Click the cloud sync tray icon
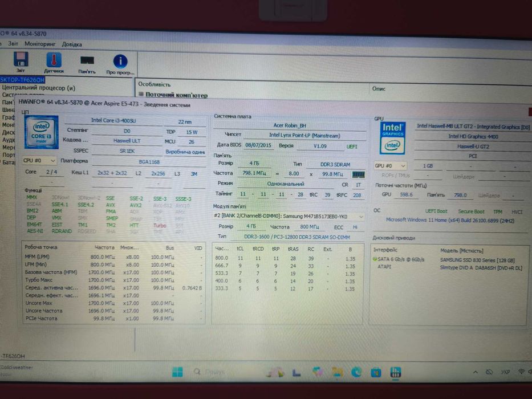 click(489, 372)
